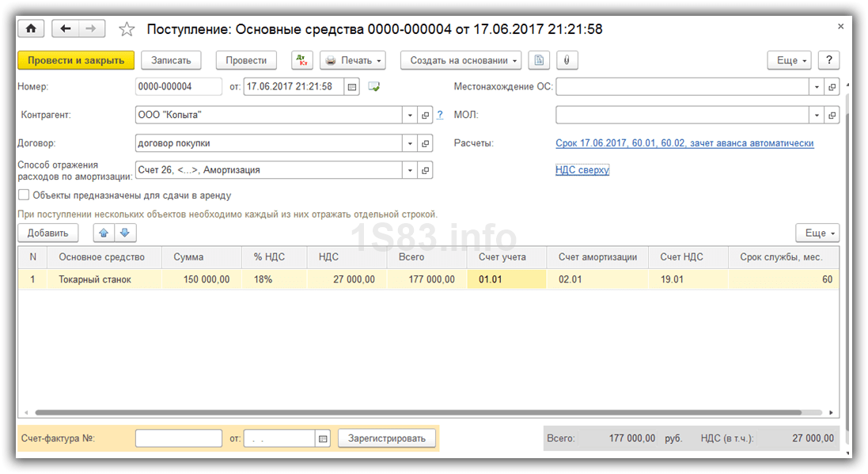Go to the home page icon
The height and width of the screenshot is (474, 868).
31,28
